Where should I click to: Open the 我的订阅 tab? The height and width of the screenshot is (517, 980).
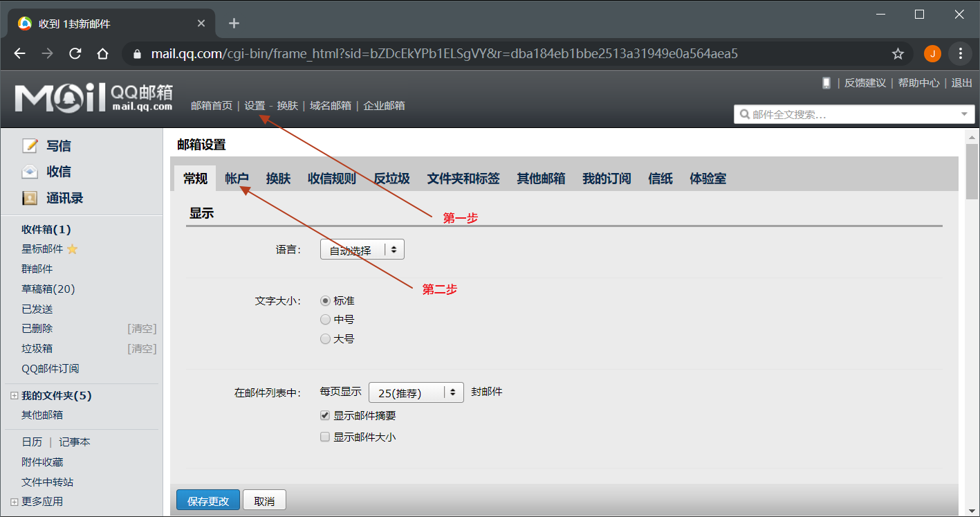(x=607, y=179)
